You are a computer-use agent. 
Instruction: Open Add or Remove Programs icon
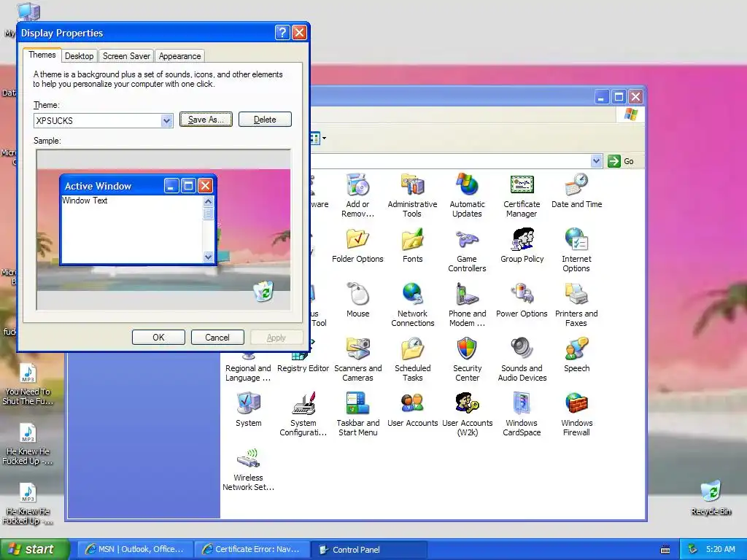click(357, 195)
